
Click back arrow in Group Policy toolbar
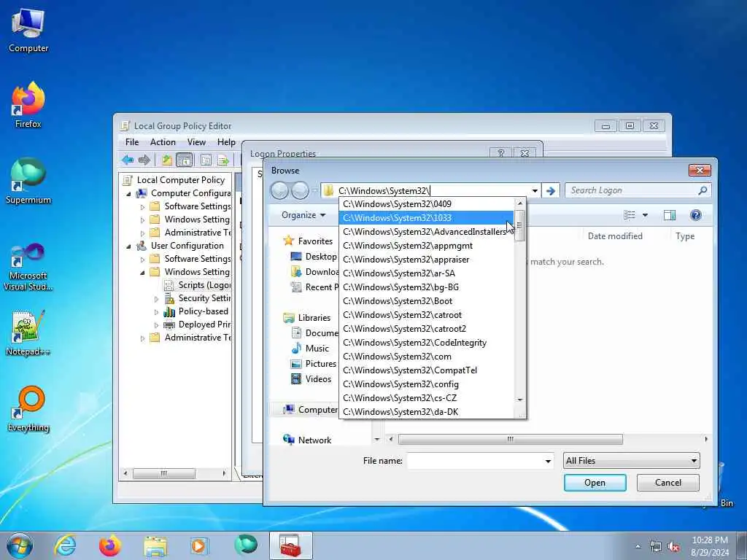(x=128, y=160)
